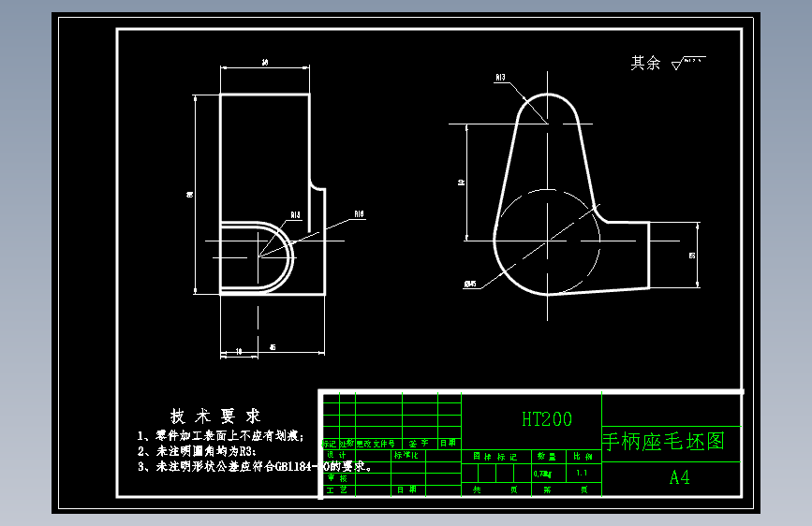Select the R13 radius label in left view
Screen dimensions: 812x526
click(295, 215)
